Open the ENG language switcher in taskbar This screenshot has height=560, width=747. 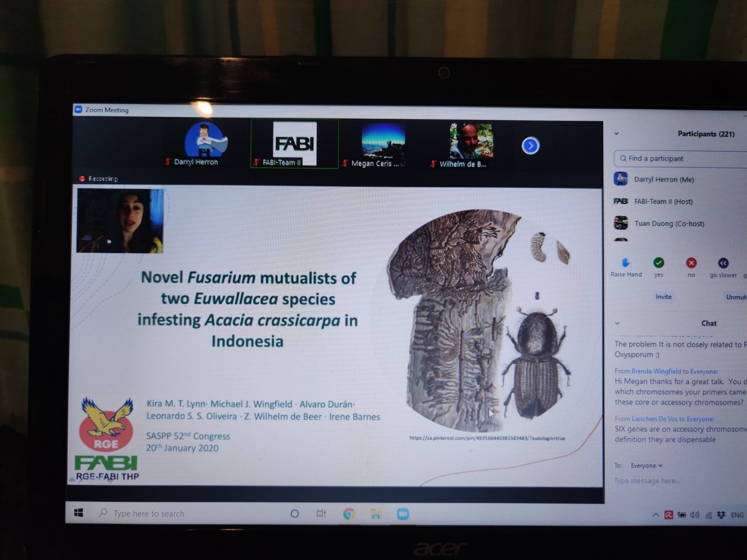point(738,514)
